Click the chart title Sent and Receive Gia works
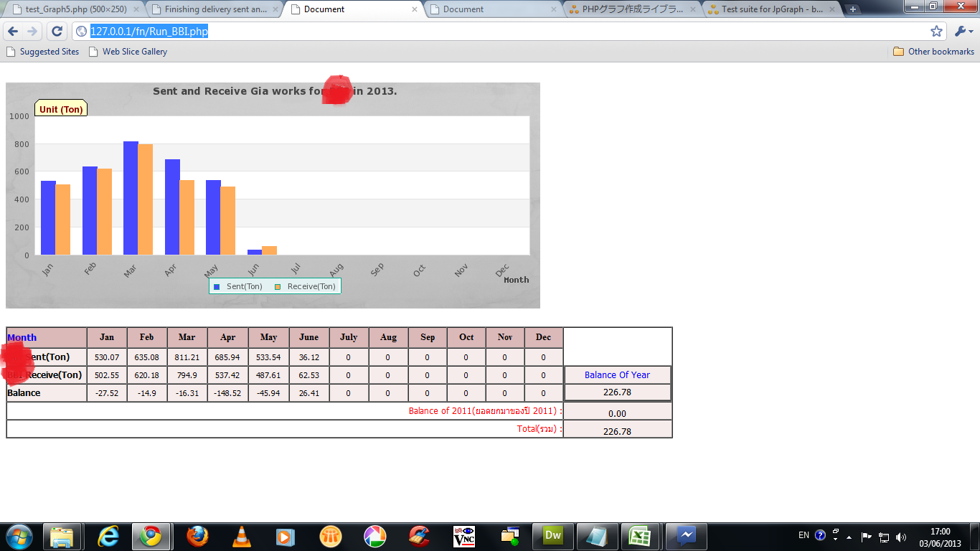The width and height of the screenshot is (980, 551). [x=275, y=91]
